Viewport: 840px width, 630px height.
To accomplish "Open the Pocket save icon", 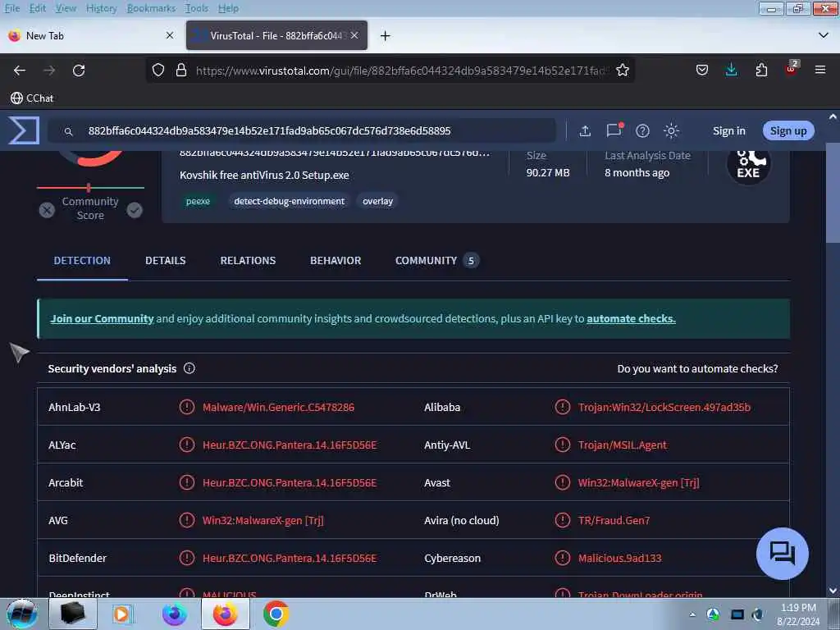I will pyautogui.click(x=702, y=71).
